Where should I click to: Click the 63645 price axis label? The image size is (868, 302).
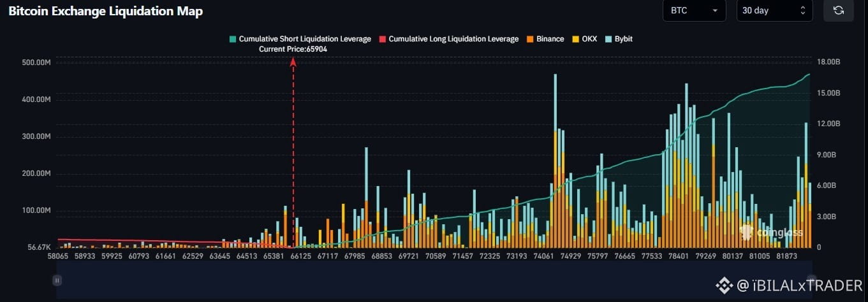(x=219, y=256)
